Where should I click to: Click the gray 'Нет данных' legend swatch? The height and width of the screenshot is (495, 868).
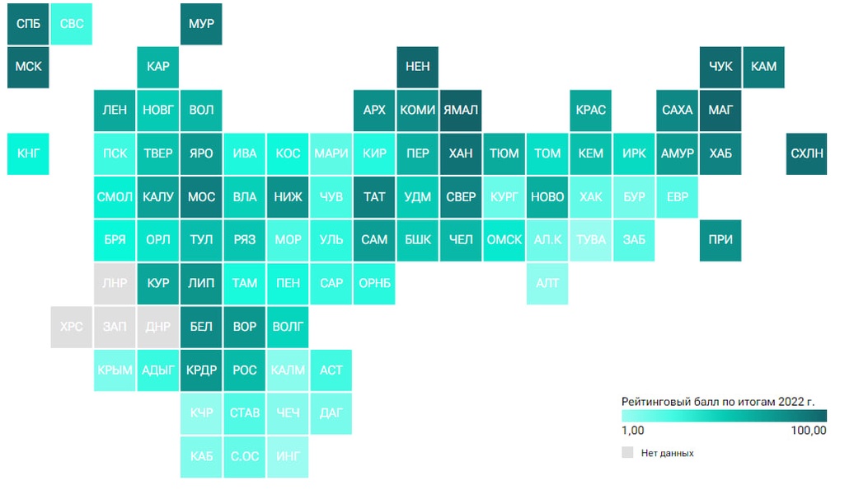point(627,452)
